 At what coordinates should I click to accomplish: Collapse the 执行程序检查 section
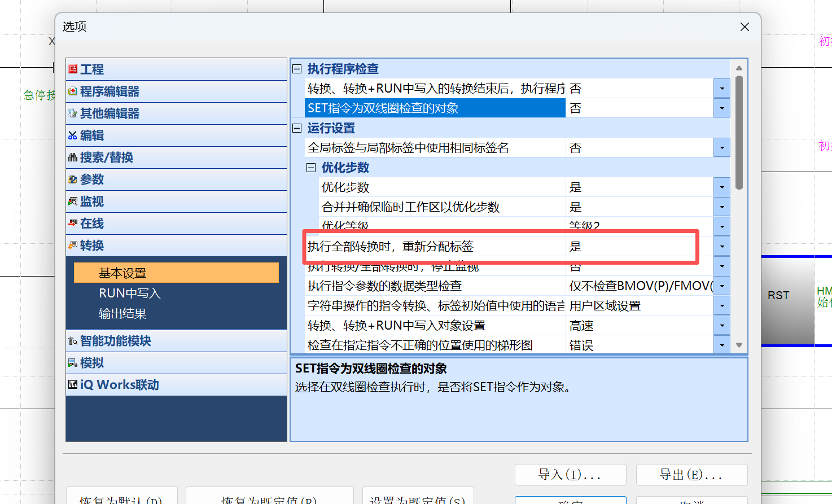click(297, 69)
